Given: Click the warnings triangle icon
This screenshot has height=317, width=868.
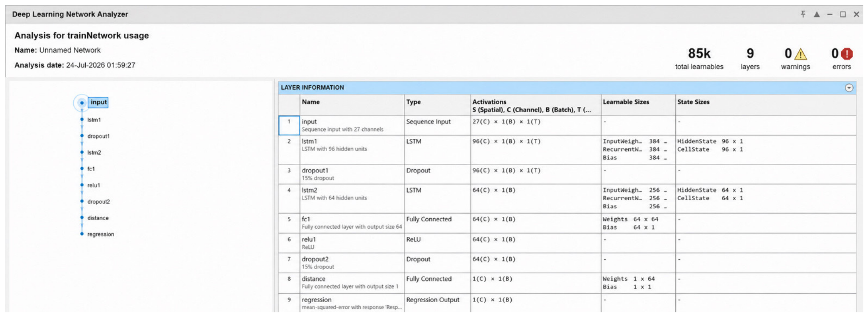Looking at the screenshot, I should coord(801,54).
